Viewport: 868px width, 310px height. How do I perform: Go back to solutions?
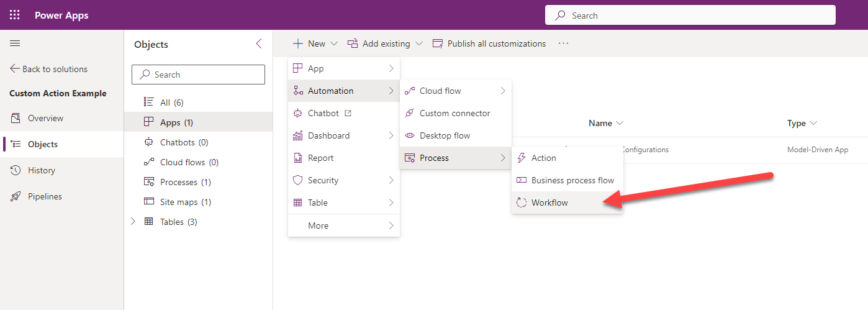48,69
